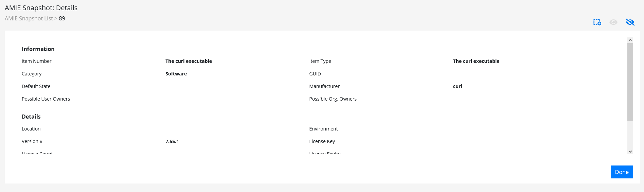Click the 'Category' label
The width and height of the screenshot is (644, 192).
(32, 74)
